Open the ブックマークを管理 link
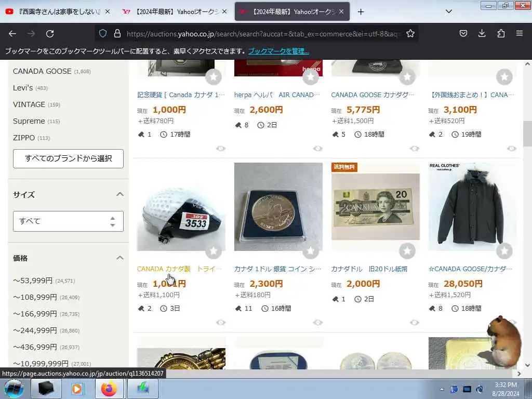The image size is (532, 399). (x=278, y=51)
